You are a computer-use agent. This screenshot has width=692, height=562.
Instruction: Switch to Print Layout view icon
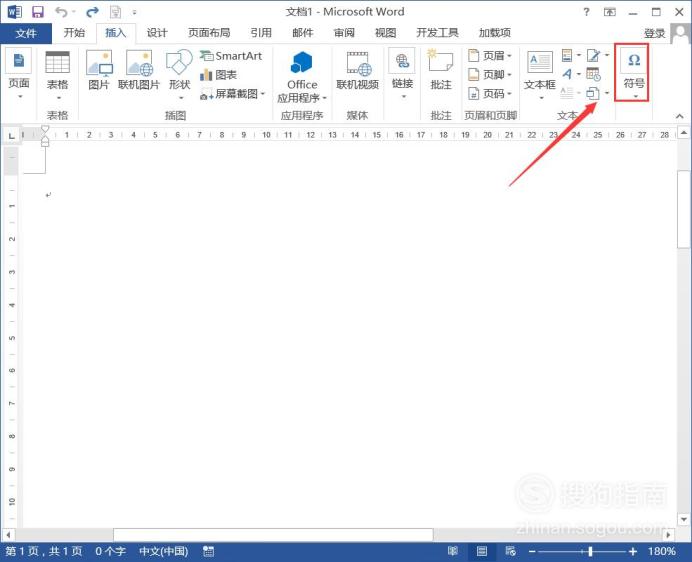click(x=481, y=551)
